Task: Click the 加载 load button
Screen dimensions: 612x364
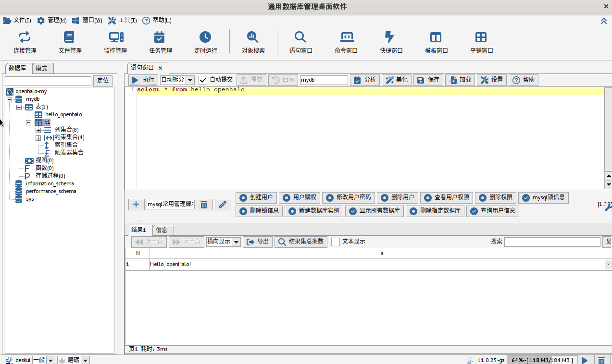Action: tap(460, 80)
